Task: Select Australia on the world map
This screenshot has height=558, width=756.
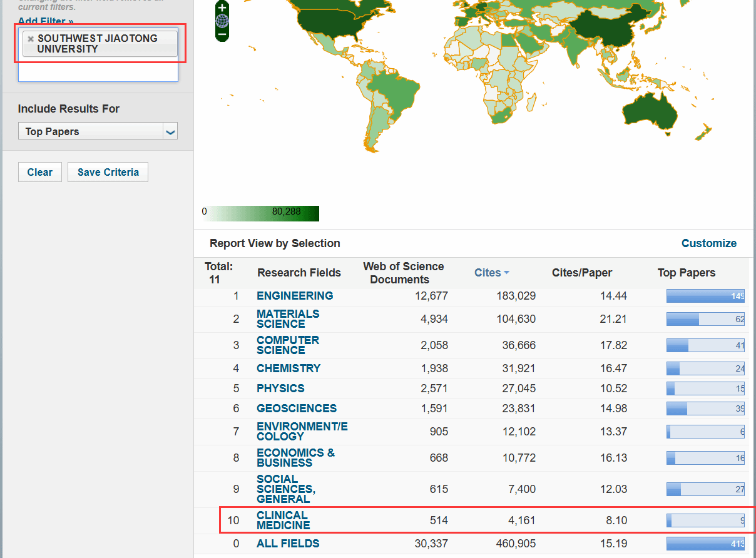Action: tap(651, 113)
